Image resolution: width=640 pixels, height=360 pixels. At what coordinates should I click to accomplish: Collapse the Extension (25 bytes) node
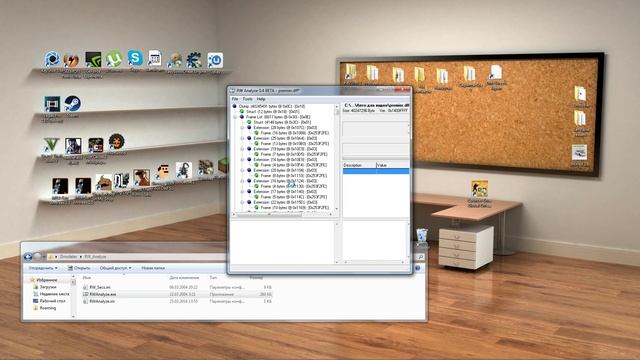pyautogui.click(x=242, y=138)
